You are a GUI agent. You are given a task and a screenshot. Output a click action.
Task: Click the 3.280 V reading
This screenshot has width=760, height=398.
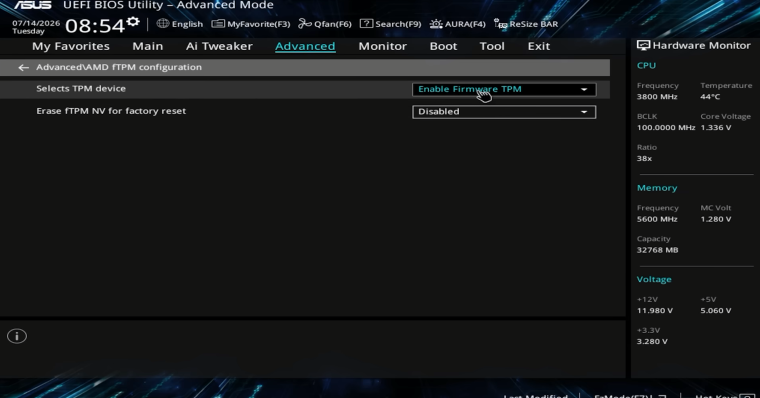[652, 342]
